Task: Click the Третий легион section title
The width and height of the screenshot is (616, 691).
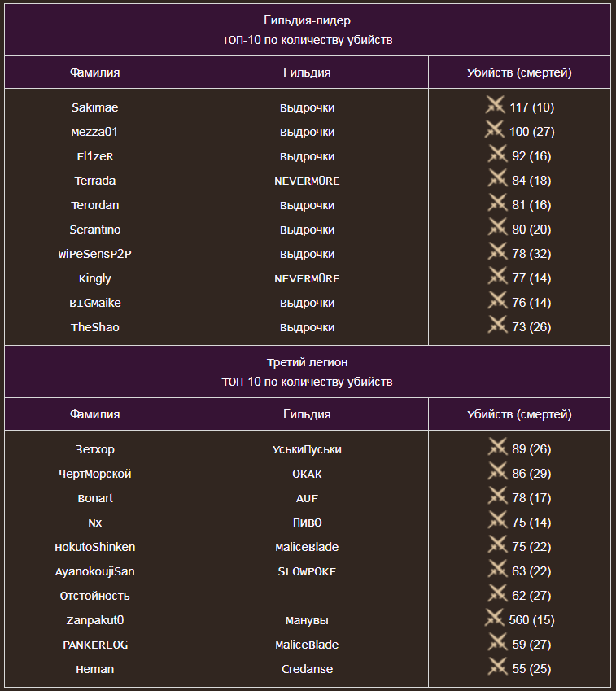Action: tap(307, 362)
